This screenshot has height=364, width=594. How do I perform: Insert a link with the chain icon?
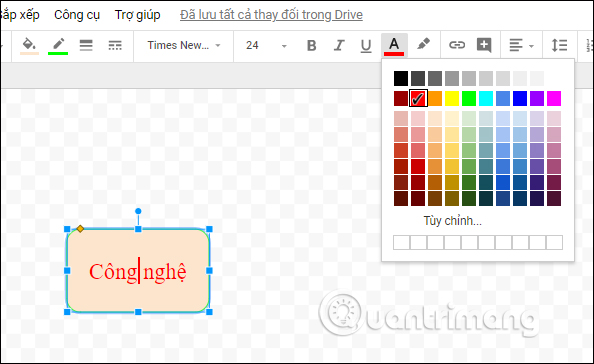coord(457,45)
